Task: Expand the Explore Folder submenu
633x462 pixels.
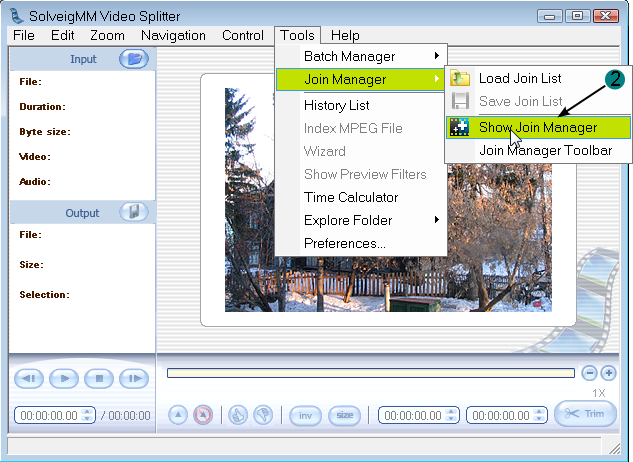Action: [361, 220]
